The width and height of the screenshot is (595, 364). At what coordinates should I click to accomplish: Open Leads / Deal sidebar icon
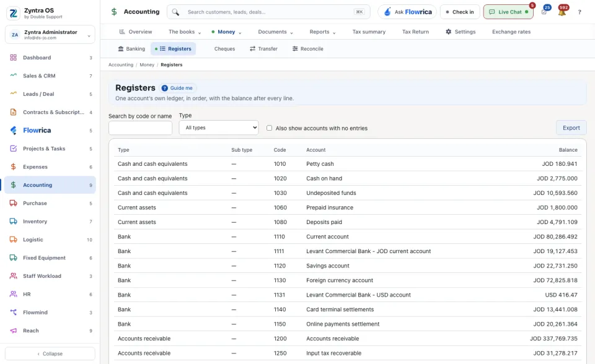click(x=13, y=93)
